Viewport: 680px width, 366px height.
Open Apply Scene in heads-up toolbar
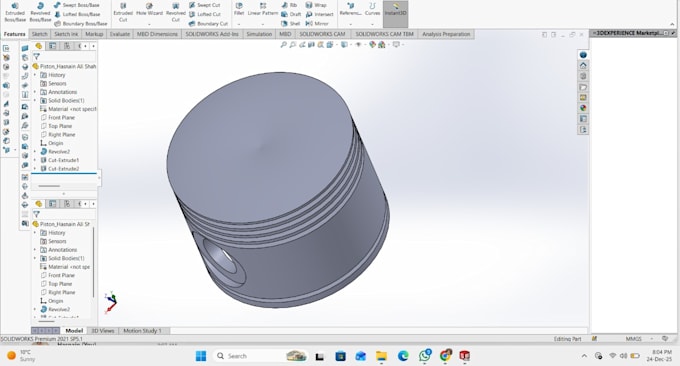click(x=382, y=45)
